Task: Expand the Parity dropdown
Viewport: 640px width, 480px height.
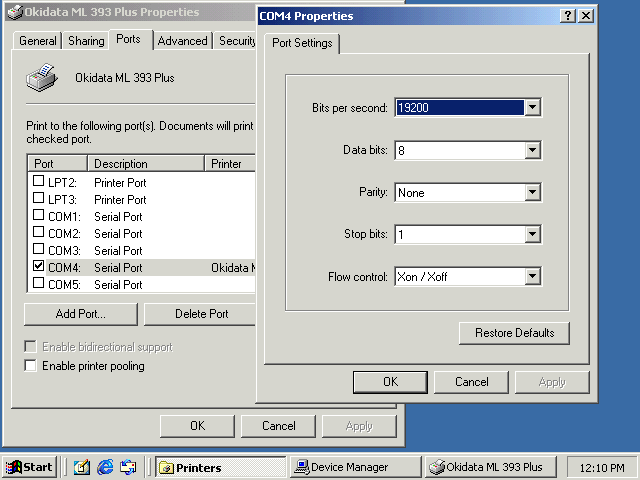Action: tap(532, 192)
